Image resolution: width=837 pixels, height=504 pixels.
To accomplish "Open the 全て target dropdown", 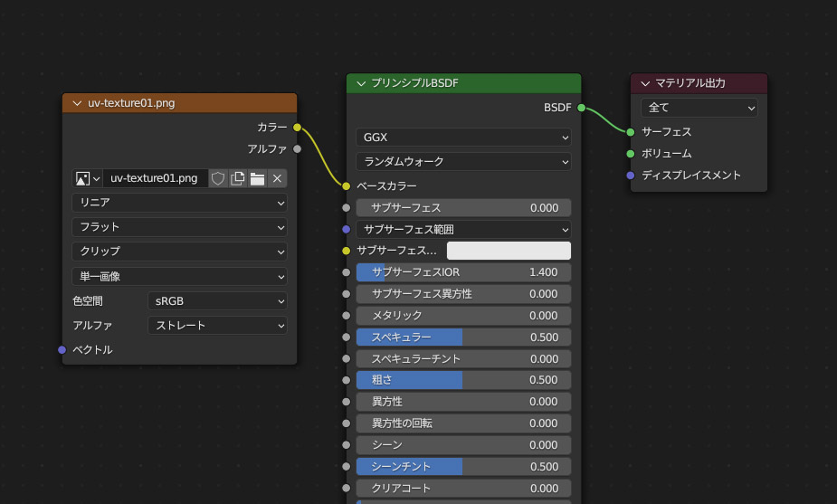I will 699,108.
